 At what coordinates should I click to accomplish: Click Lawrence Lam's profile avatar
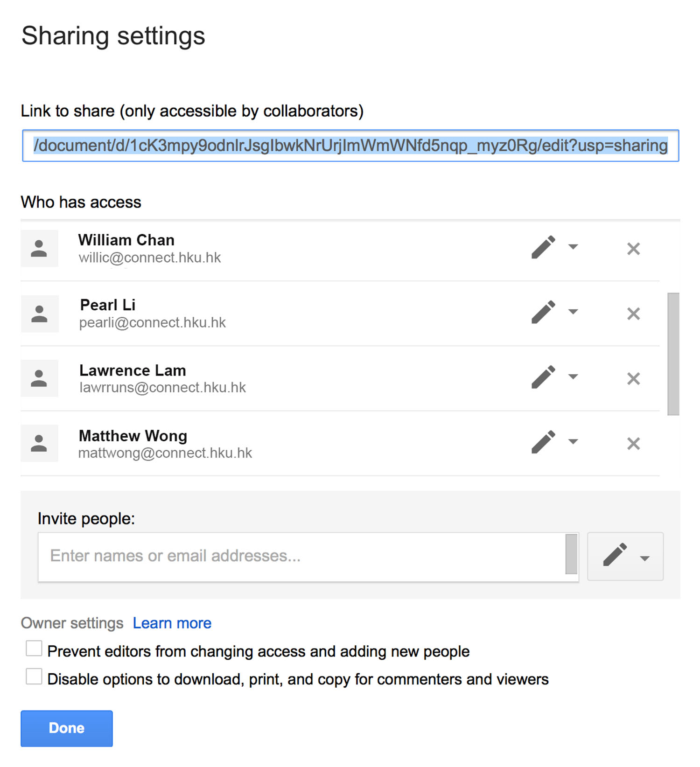coord(39,378)
